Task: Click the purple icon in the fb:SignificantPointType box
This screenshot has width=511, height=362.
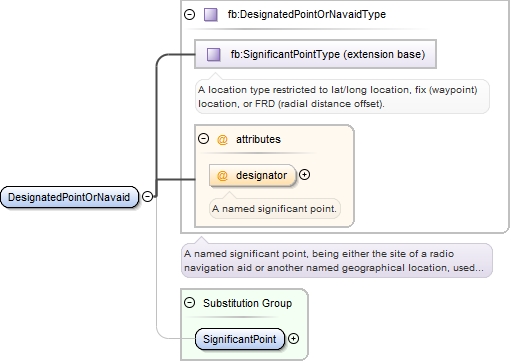Action: 213,54
